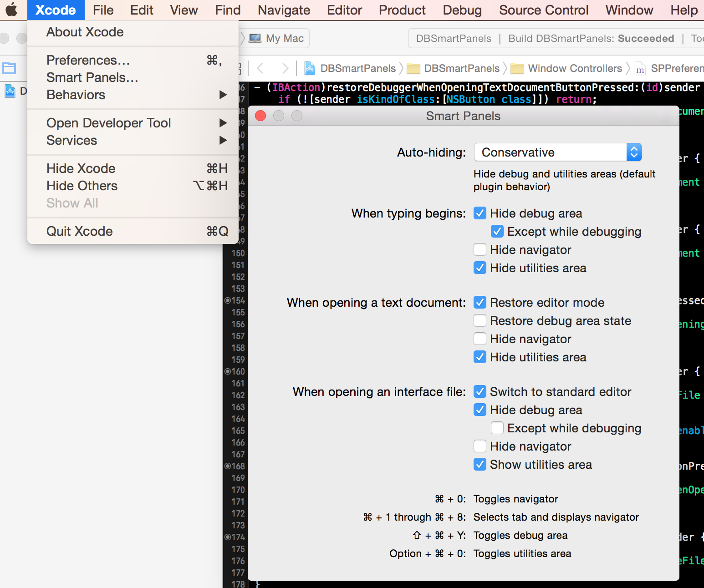Open the Auto-hiding Conservative dropdown

tap(558, 152)
